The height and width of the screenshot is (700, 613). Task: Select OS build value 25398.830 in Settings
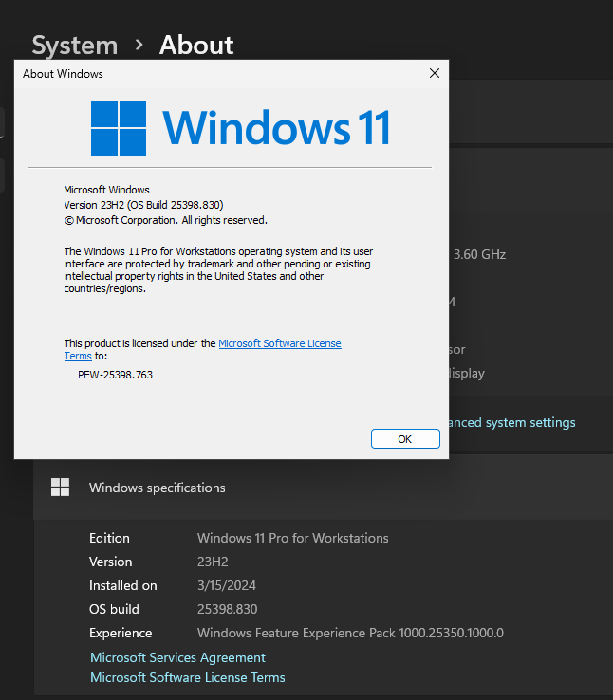(x=227, y=609)
